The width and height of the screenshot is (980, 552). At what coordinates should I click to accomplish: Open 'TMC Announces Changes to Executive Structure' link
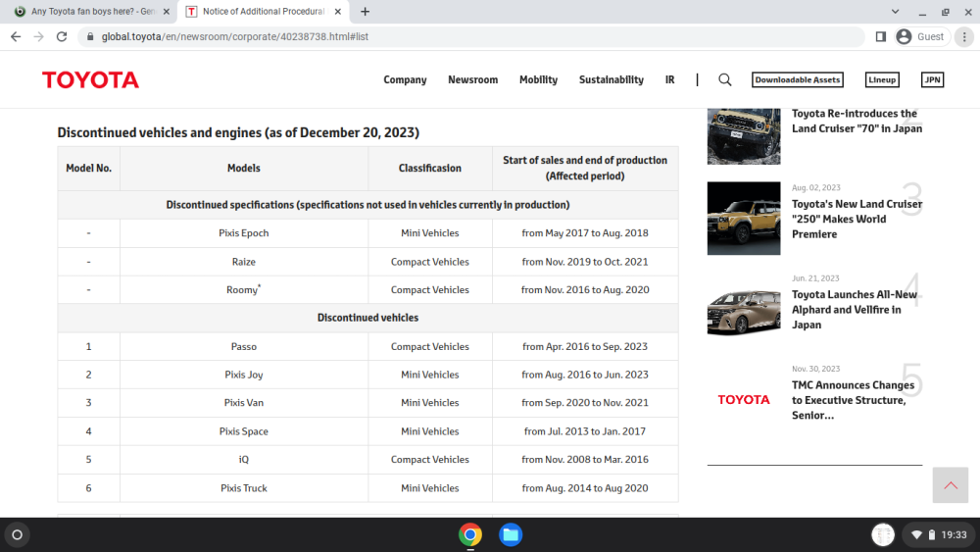tap(854, 400)
